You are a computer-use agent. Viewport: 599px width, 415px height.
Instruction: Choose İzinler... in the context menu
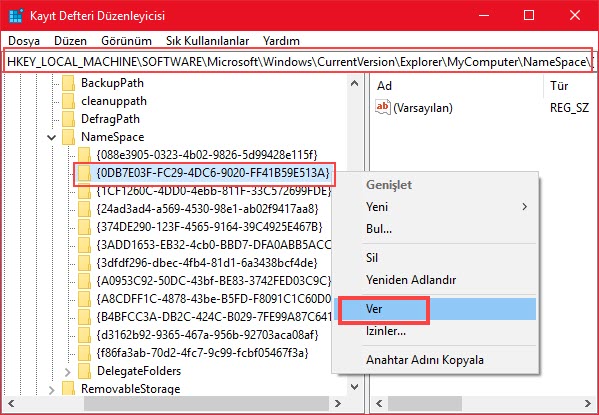pyautogui.click(x=435, y=331)
